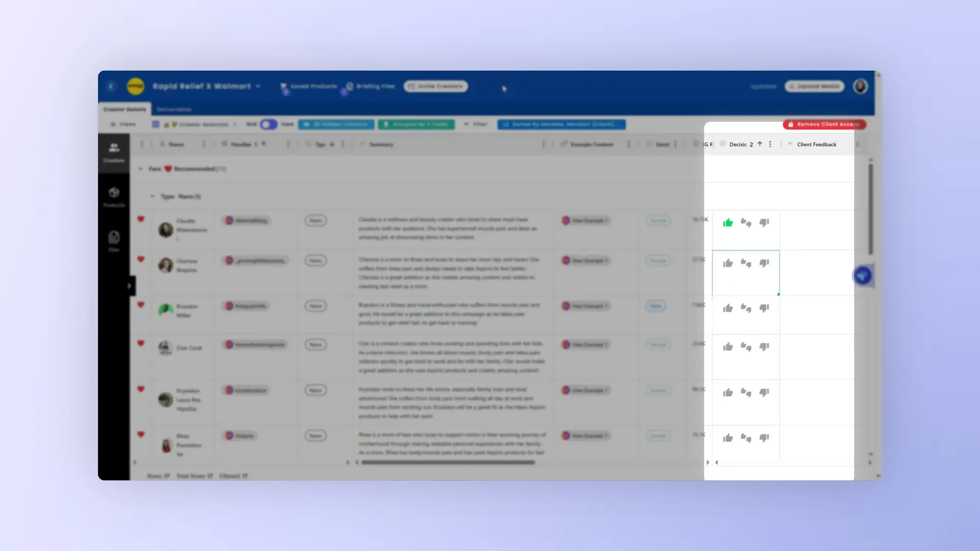Click the profile avatar in the top right

coord(860,86)
